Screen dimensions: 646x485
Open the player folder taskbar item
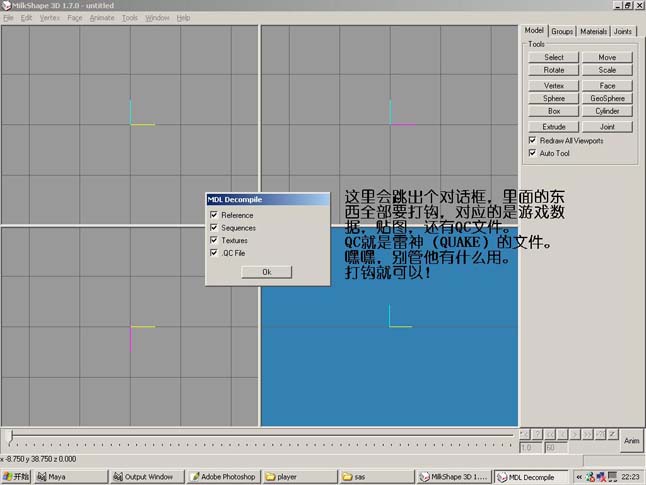[x=300, y=477]
